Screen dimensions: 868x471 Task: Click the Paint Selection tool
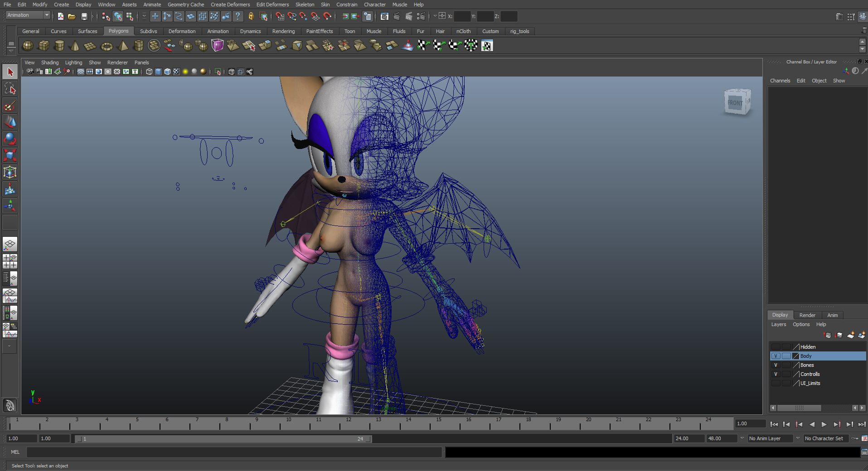pos(10,106)
